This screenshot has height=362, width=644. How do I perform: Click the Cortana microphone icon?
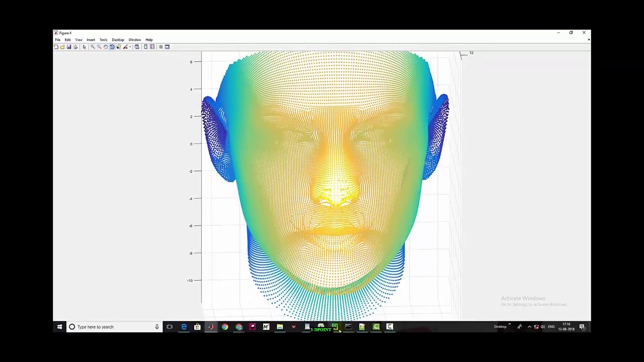[157, 327]
